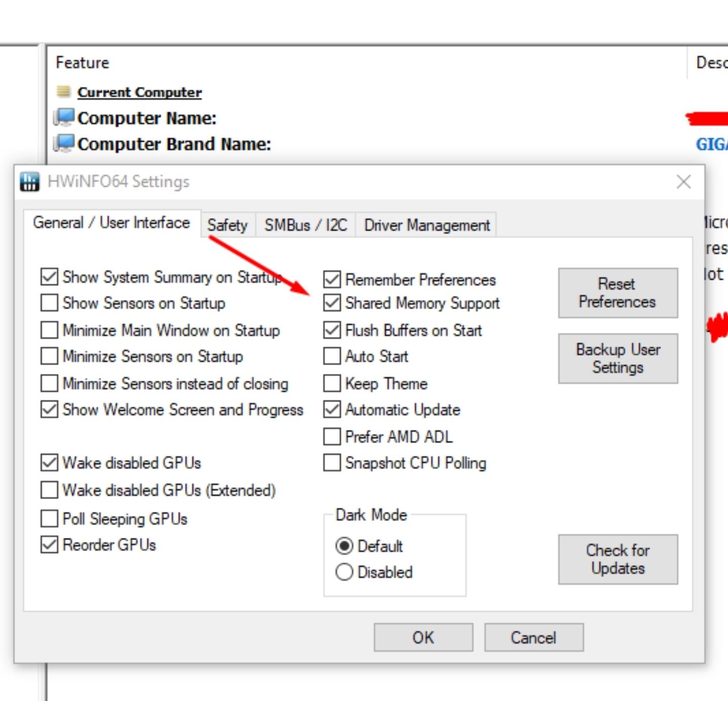The width and height of the screenshot is (728, 701).
Task: Switch to the Safety tab
Action: pyautogui.click(x=228, y=225)
